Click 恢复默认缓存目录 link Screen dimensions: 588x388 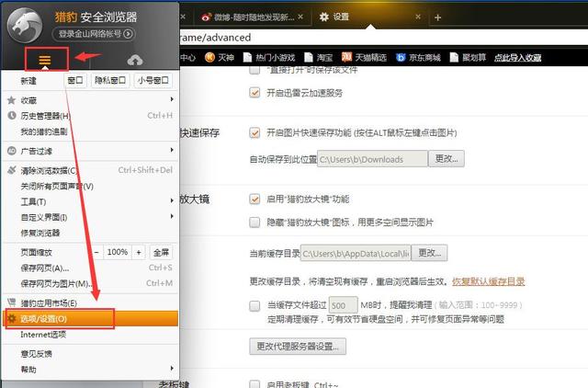[x=488, y=281]
